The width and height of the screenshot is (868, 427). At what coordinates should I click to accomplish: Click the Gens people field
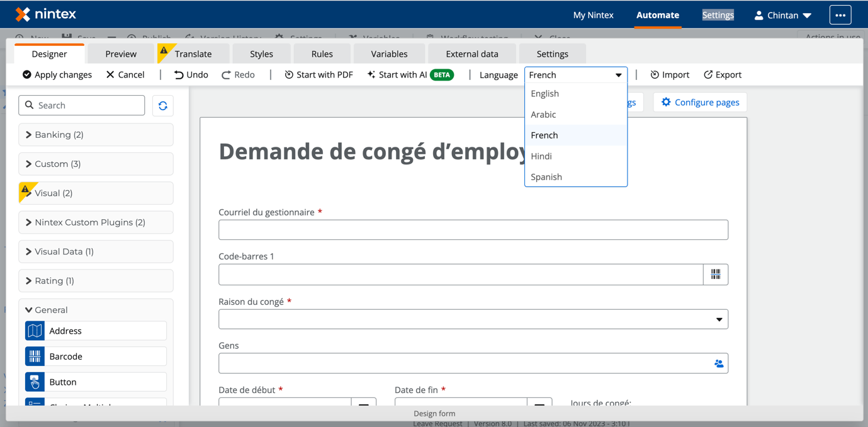pyautogui.click(x=473, y=363)
